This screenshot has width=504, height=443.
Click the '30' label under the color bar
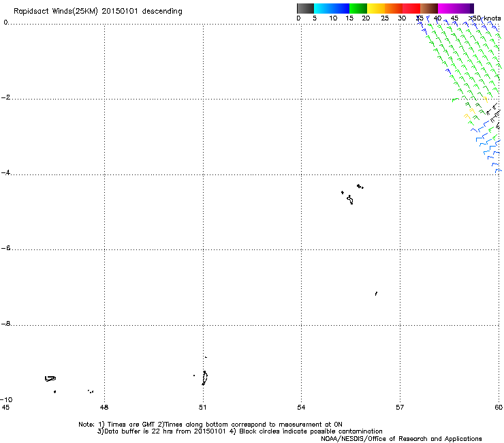coord(402,18)
